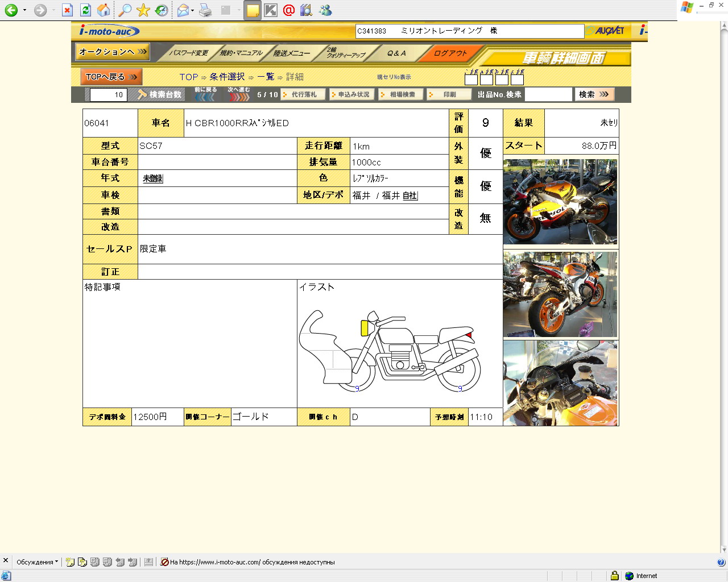Open the Mail envelope icon
Viewport: 728px width, 582px height.
[183, 10]
